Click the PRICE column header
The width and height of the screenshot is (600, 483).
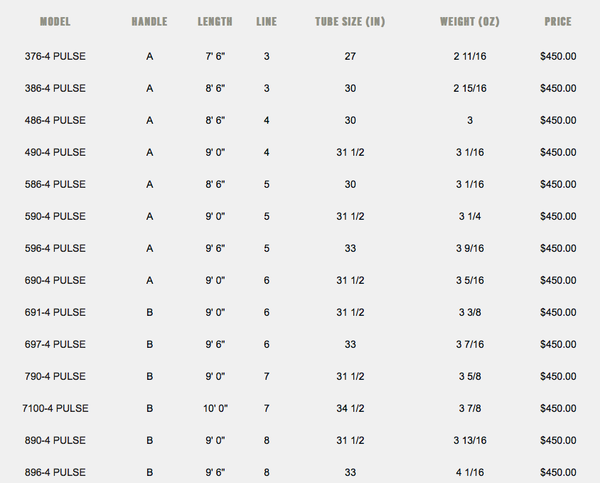pyautogui.click(x=558, y=21)
